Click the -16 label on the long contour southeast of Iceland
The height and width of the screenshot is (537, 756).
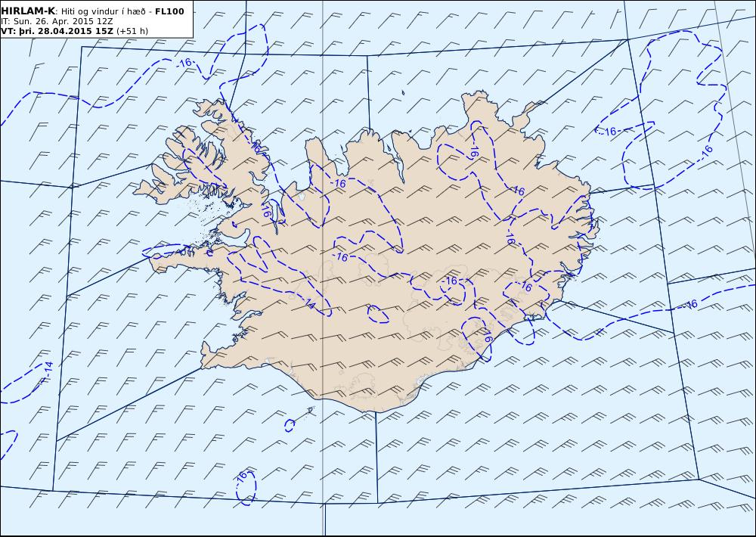click(690, 305)
